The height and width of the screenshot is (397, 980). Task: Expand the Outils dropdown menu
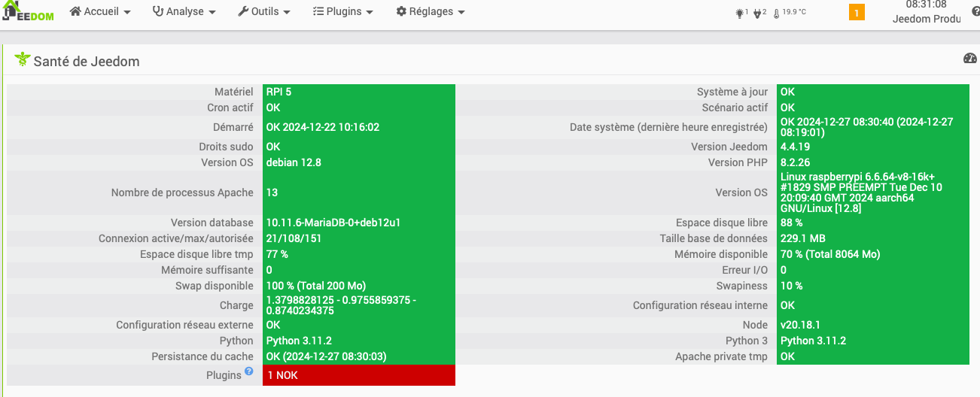[x=265, y=12]
